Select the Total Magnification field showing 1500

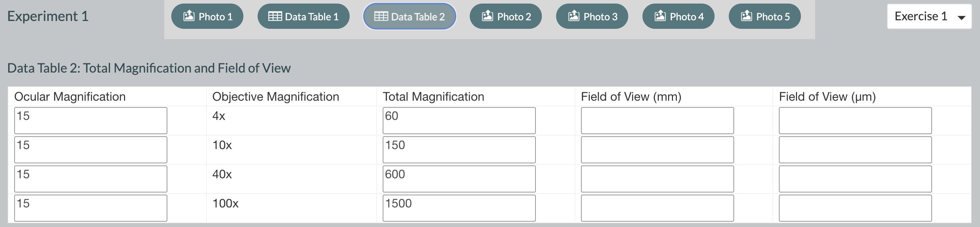pos(458,207)
